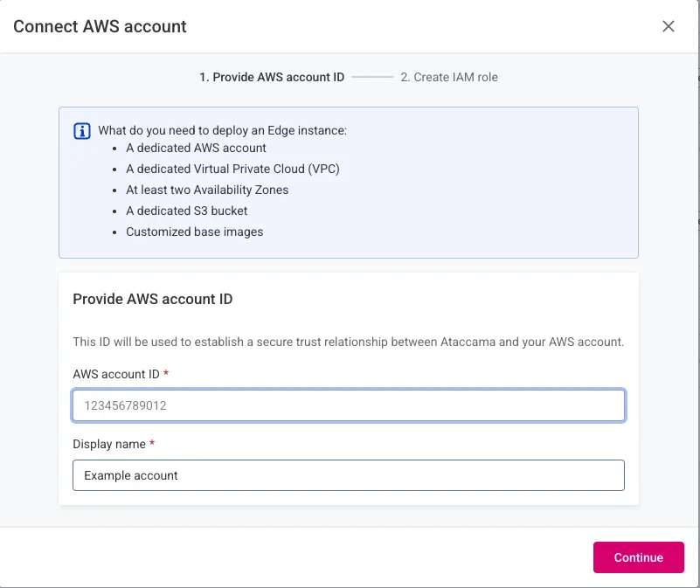Image resolution: width=700 pixels, height=588 pixels.
Task: Click the connector line between the two steps
Action: pyautogui.click(x=371, y=77)
